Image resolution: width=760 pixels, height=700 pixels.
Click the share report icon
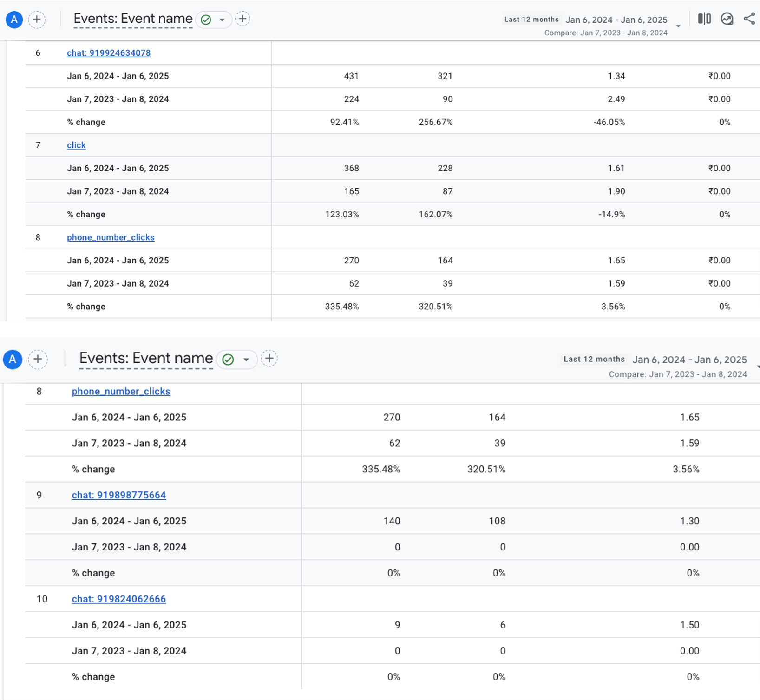(x=749, y=19)
